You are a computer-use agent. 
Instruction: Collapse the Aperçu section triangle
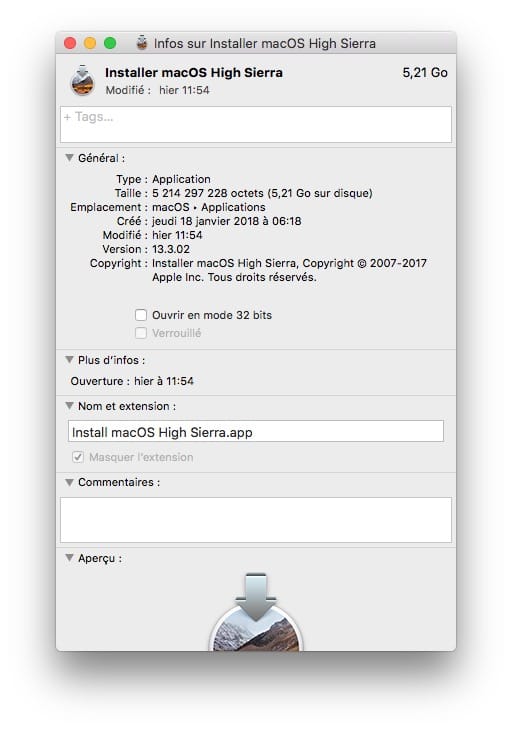(x=69, y=558)
